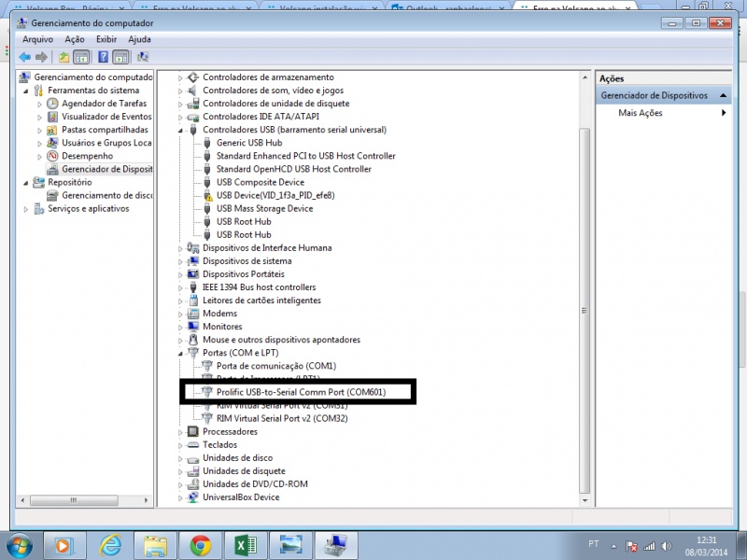The height and width of the screenshot is (560, 747).
Task: Open the Ação menu
Action: tap(75, 39)
